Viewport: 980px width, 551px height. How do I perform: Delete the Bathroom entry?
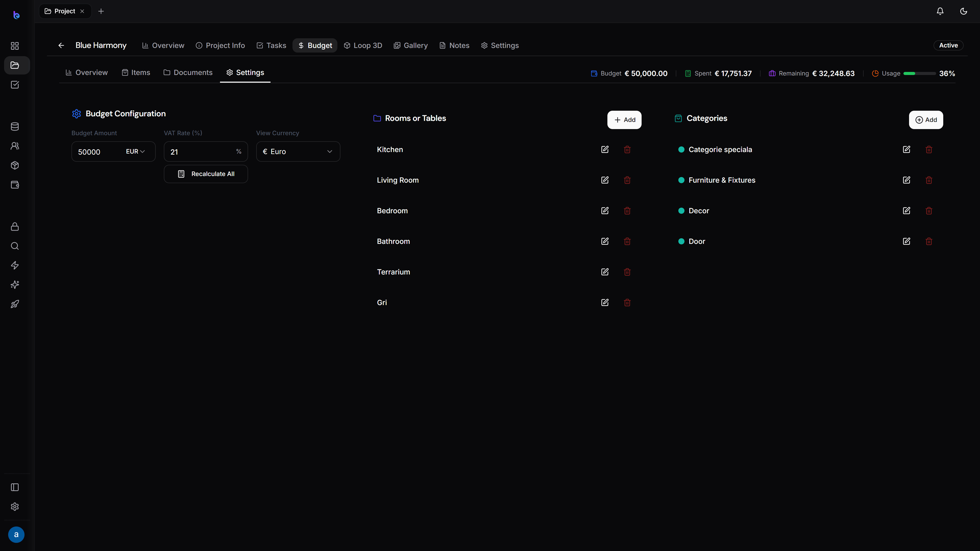pos(627,242)
